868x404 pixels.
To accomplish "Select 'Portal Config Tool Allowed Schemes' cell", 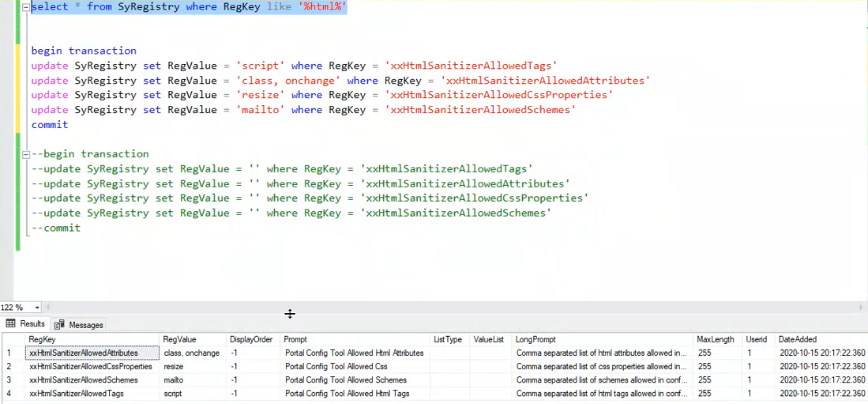I will point(355,380).
